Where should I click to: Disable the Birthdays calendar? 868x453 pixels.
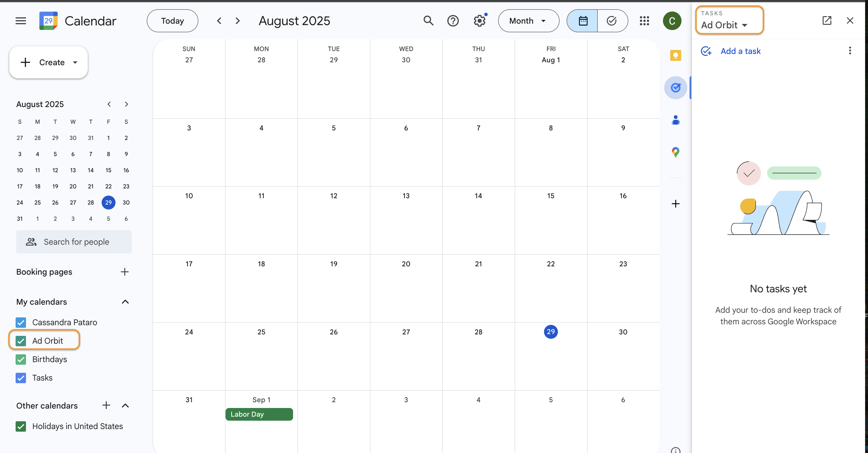[x=21, y=359]
